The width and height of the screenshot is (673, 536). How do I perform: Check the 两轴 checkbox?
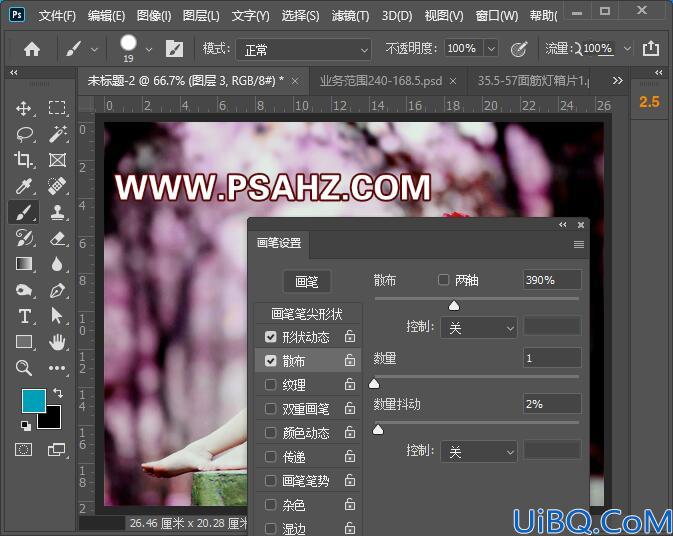point(443,280)
